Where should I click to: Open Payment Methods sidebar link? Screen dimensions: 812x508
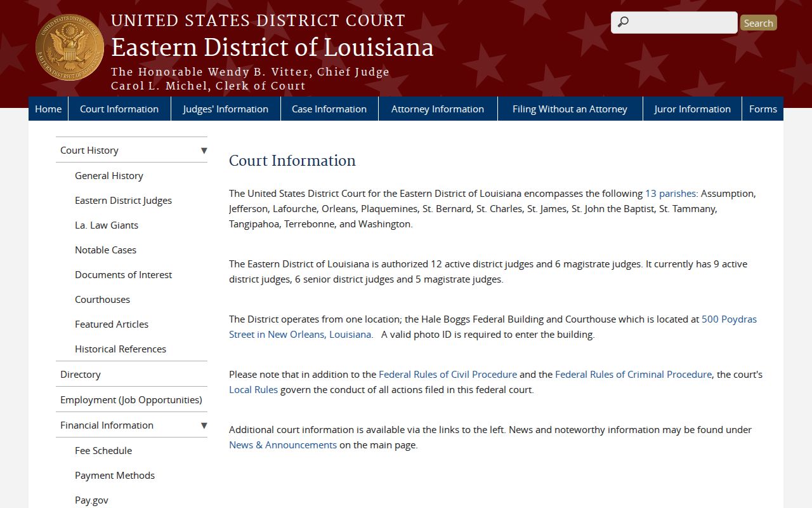pos(115,476)
